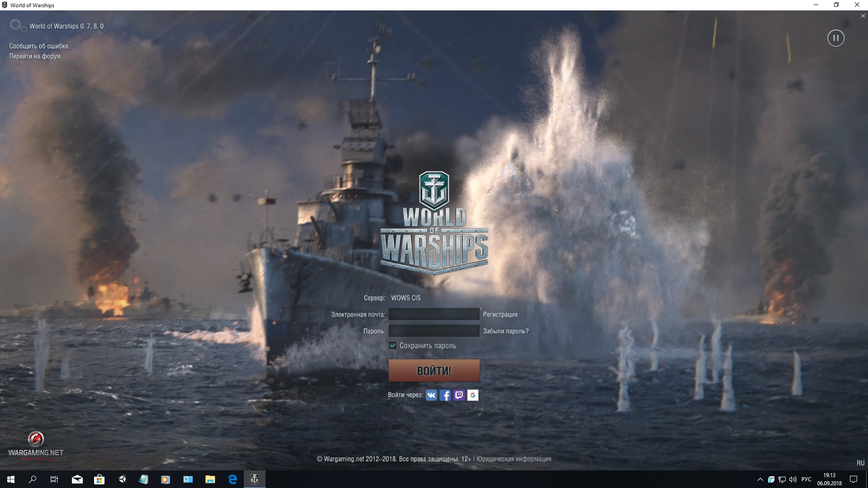This screenshot has height=488, width=868.
Task: Open the WOWS CIS server selector
Action: point(406,298)
